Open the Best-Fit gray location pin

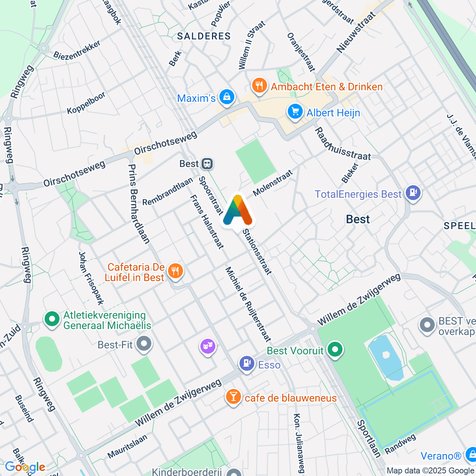(144, 344)
